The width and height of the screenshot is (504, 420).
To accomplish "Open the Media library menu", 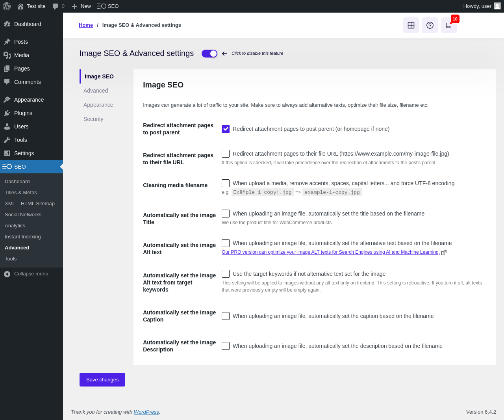I will coord(31,55).
